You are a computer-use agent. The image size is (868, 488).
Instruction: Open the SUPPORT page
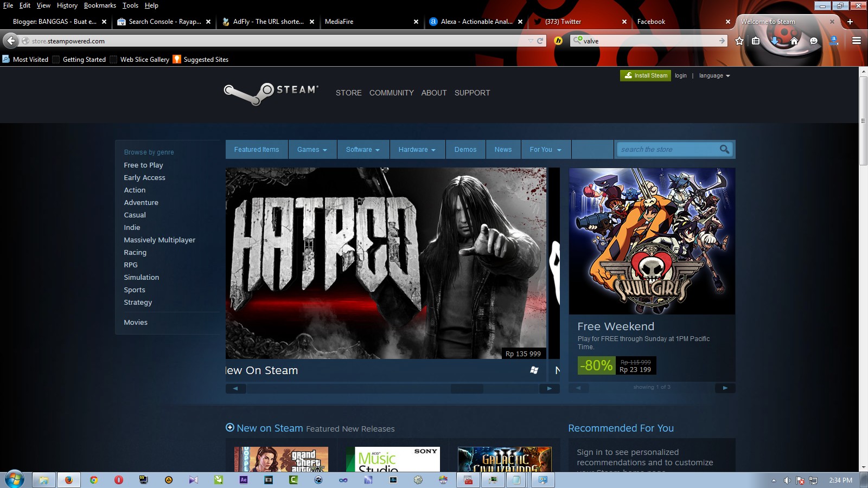pos(472,93)
